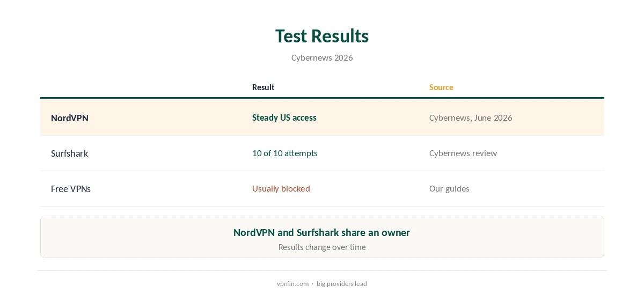Select the 'NordVPN' row name

pyautogui.click(x=70, y=118)
